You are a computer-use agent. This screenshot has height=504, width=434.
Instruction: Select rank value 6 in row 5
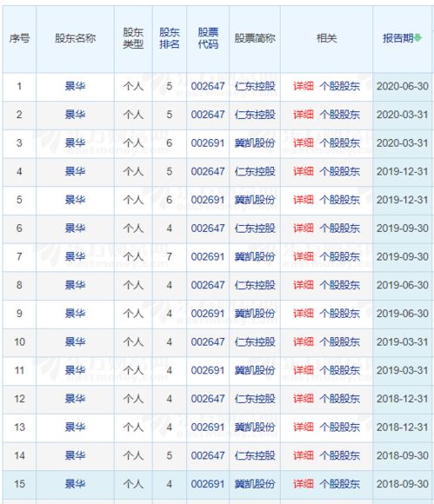pyautogui.click(x=170, y=200)
